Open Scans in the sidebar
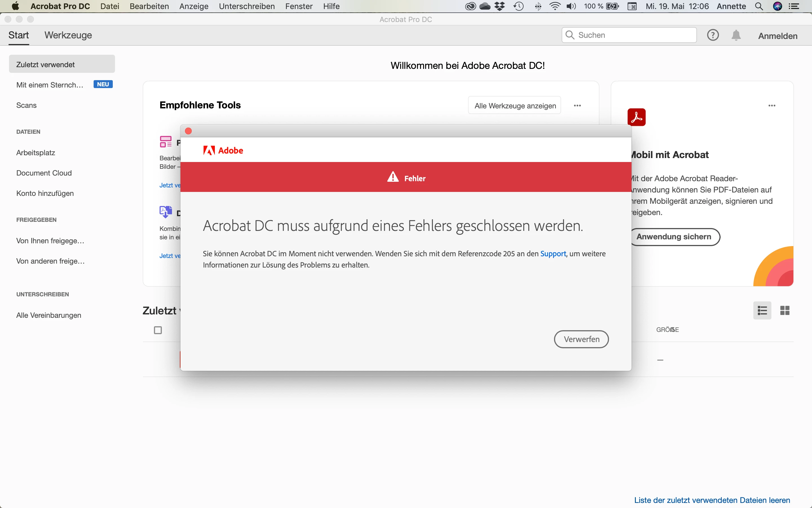The image size is (812, 508). coord(26,105)
